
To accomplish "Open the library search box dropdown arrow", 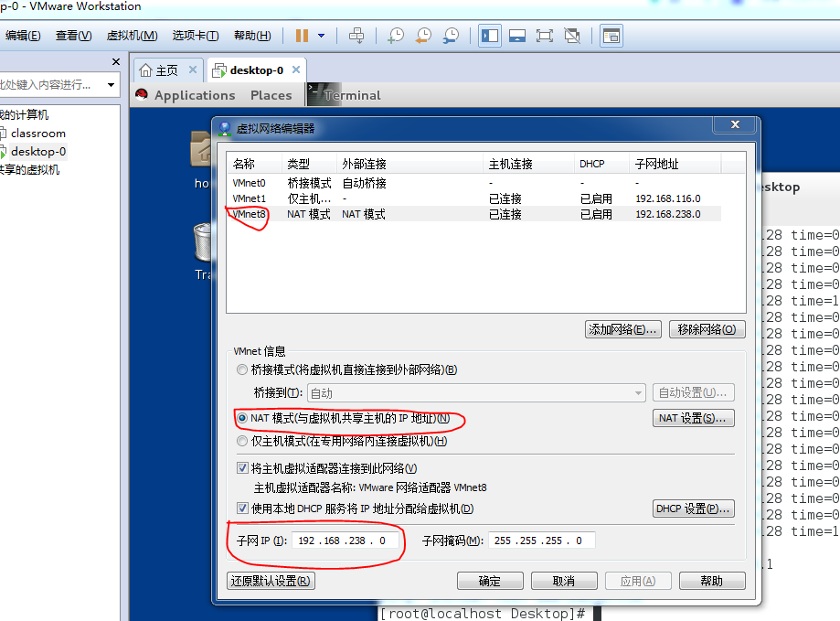I will point(111,85).
